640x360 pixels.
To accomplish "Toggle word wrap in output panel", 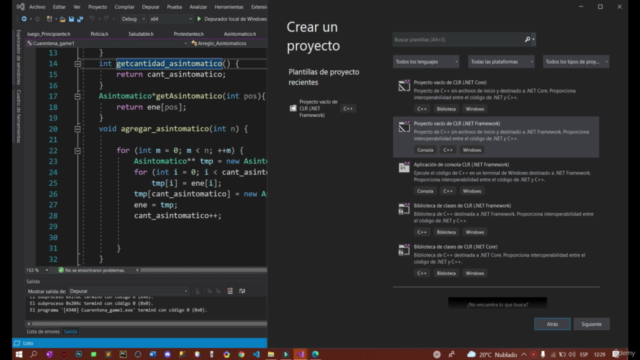I will point(242,291).
